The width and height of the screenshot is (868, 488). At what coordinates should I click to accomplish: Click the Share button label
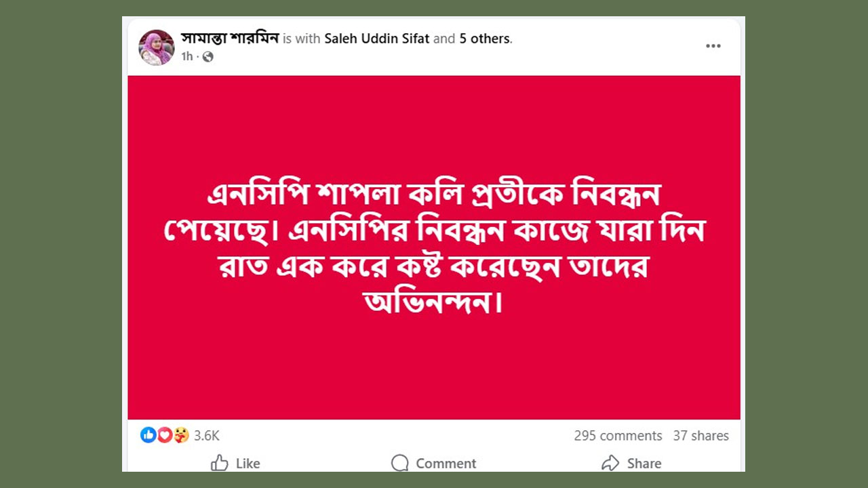(644, 464)
